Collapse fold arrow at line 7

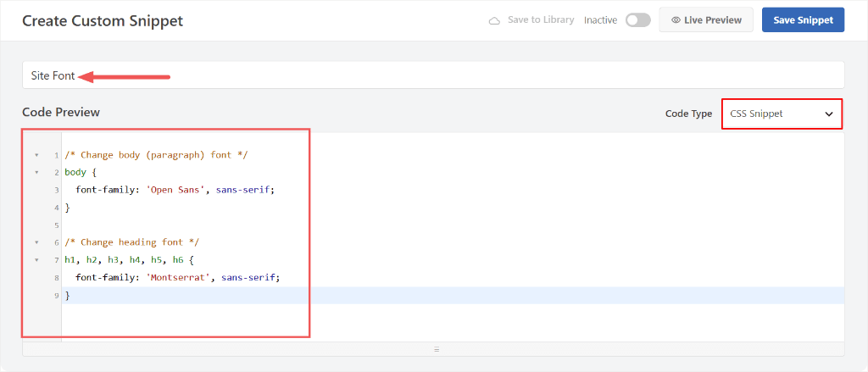pos(37,259)
